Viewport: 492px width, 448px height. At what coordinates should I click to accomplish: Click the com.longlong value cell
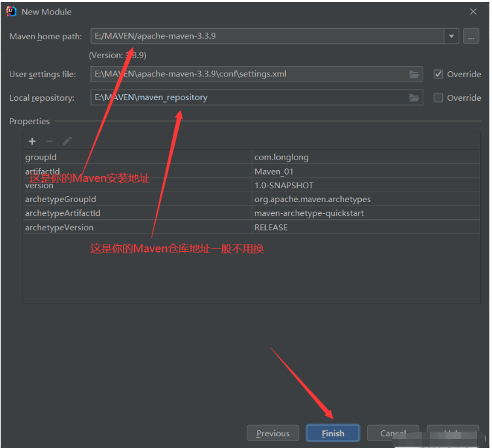click(366, 157)
